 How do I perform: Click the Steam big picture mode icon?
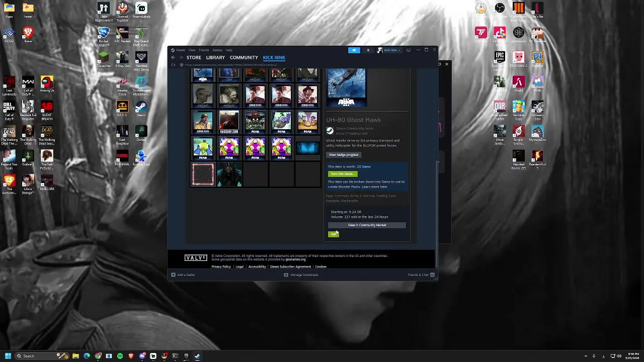pos(408,50)
